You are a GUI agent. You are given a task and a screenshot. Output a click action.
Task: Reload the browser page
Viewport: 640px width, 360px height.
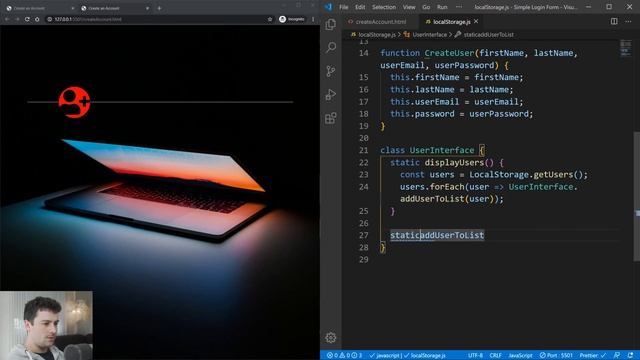(x=27, y=19)
